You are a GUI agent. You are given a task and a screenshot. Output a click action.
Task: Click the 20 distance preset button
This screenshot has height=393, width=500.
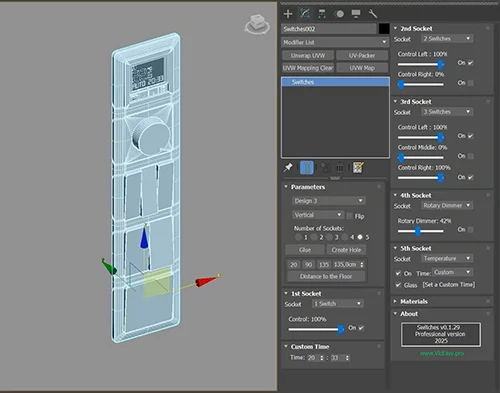pos(294,265)
